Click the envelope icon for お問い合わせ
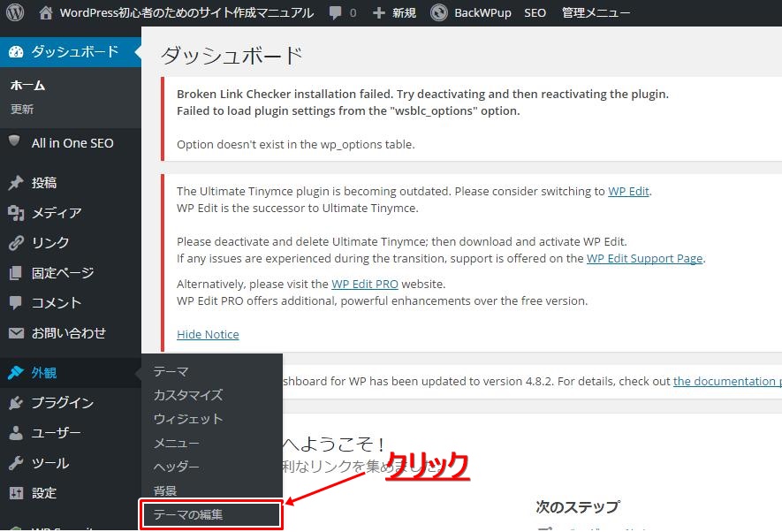The image size is (782, 532). pyautogui.click(x=16, y=332)
